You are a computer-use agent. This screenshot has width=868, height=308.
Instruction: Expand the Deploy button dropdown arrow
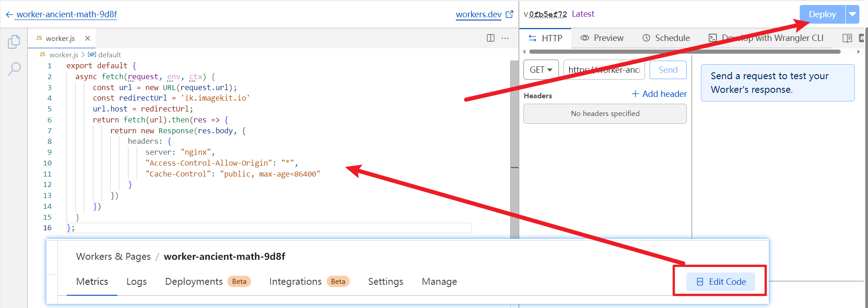pyautogui.click(x=852, y=15)
